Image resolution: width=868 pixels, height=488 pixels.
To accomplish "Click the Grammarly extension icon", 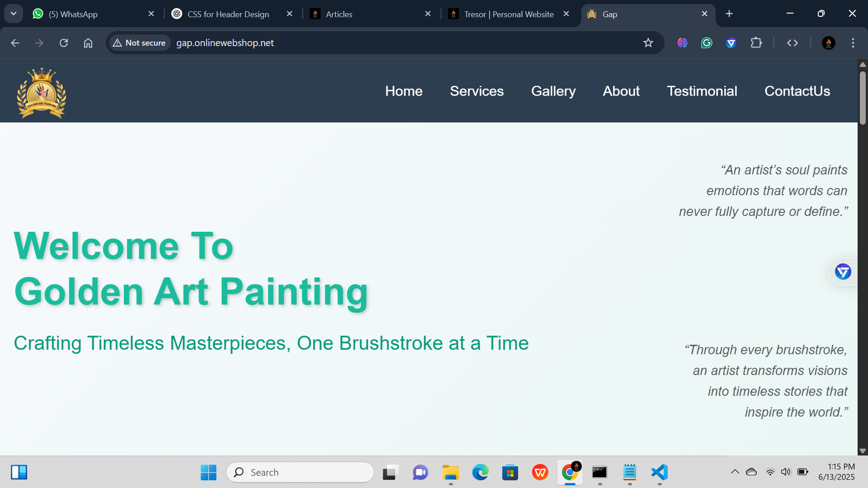I will coord(707,43).
